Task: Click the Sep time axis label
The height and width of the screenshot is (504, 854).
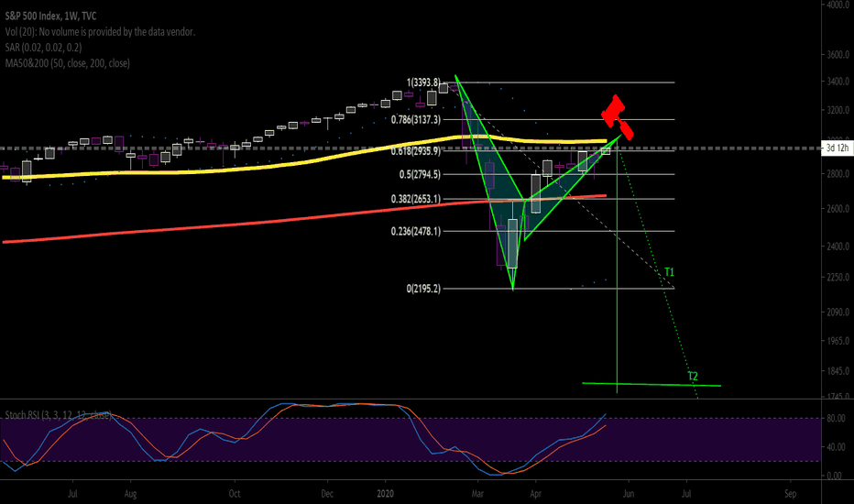Action: point(790,494)
